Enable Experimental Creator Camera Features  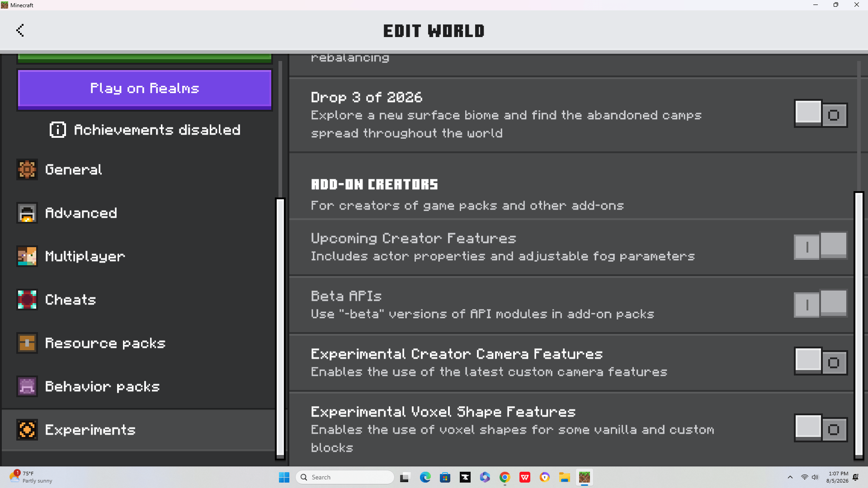pos(821,361)
